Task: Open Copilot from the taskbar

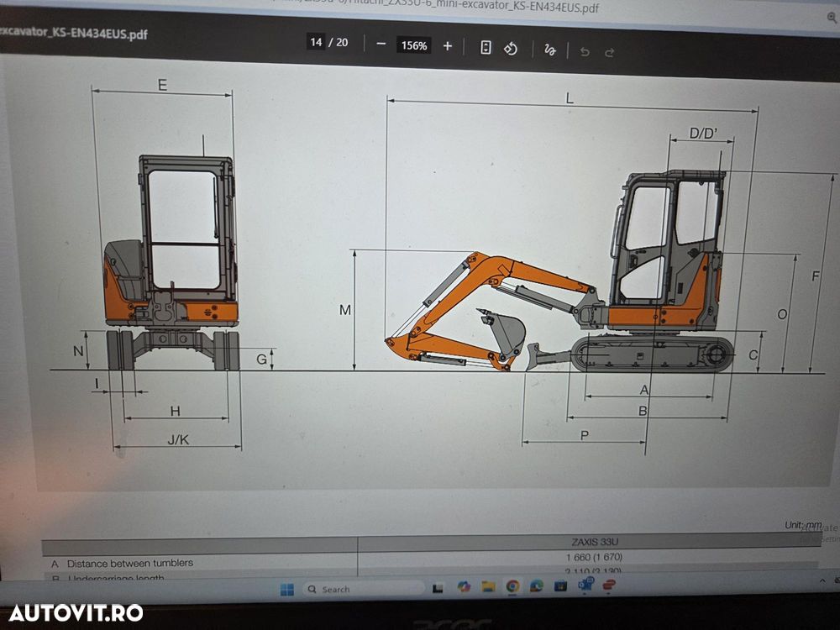Action: pos(464,587)
